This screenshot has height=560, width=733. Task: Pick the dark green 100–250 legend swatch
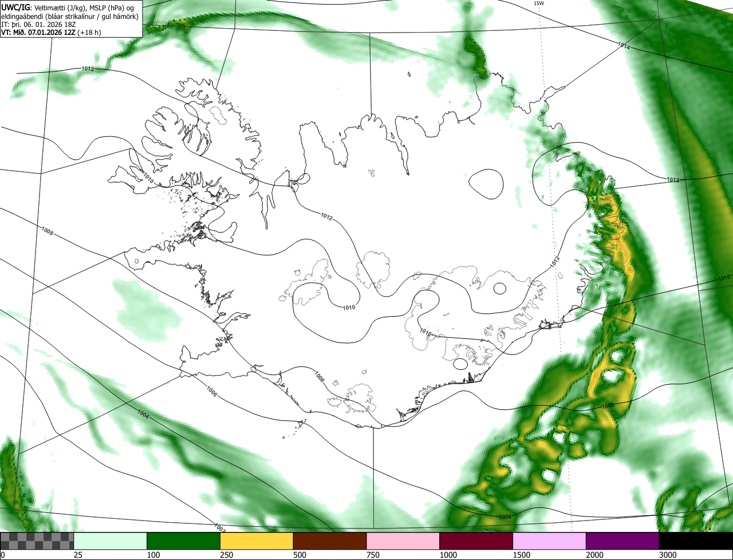(x=184, y=541)
